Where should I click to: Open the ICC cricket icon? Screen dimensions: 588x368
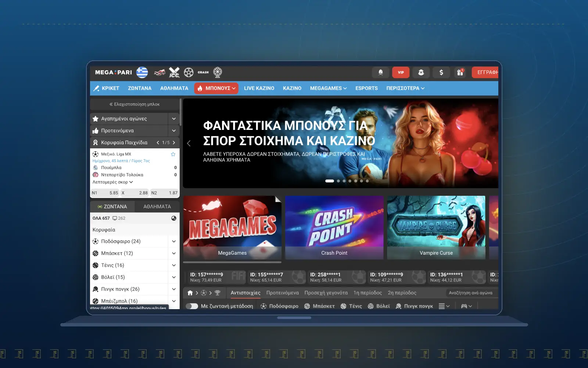[x=174, y=72]
